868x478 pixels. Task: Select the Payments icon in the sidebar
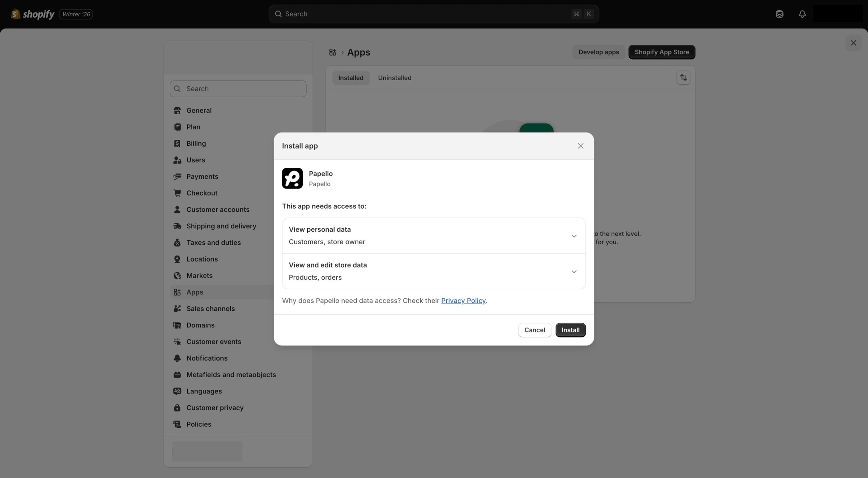pyautogui.click(x=177, y=176)
